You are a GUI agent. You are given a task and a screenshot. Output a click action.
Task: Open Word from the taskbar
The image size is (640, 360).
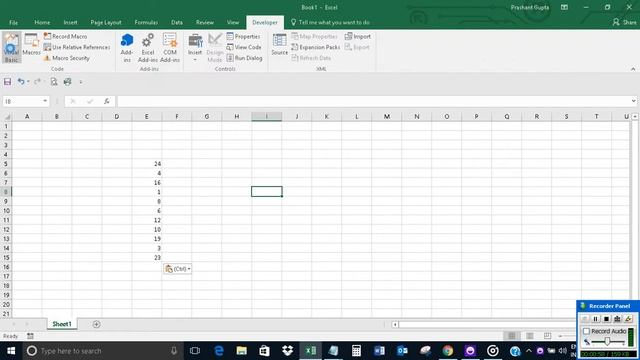coord(379,351)
